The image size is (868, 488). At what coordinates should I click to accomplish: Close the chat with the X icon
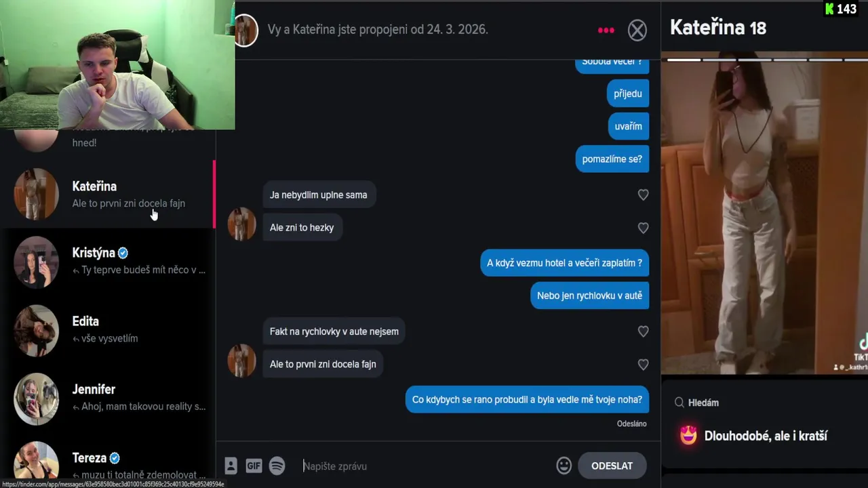coord(637,30)
